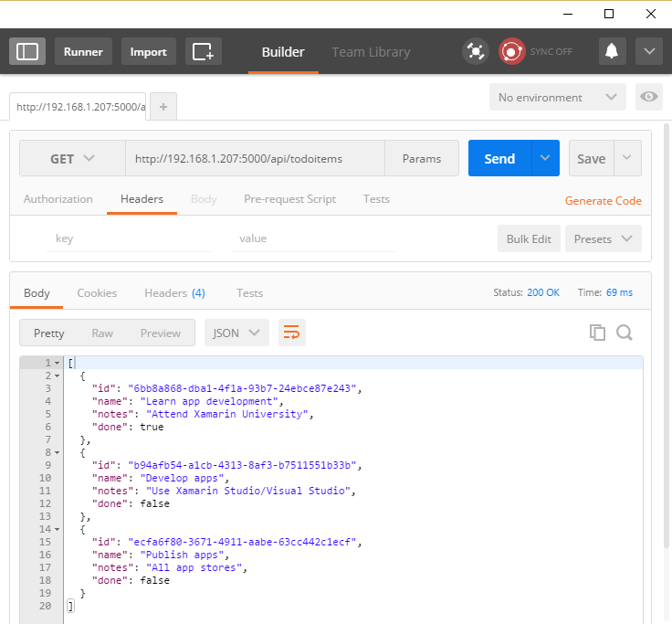Expand the Send options dropdown arrow
The height and width of the screenshot is (624, 672).
(545, 158)
